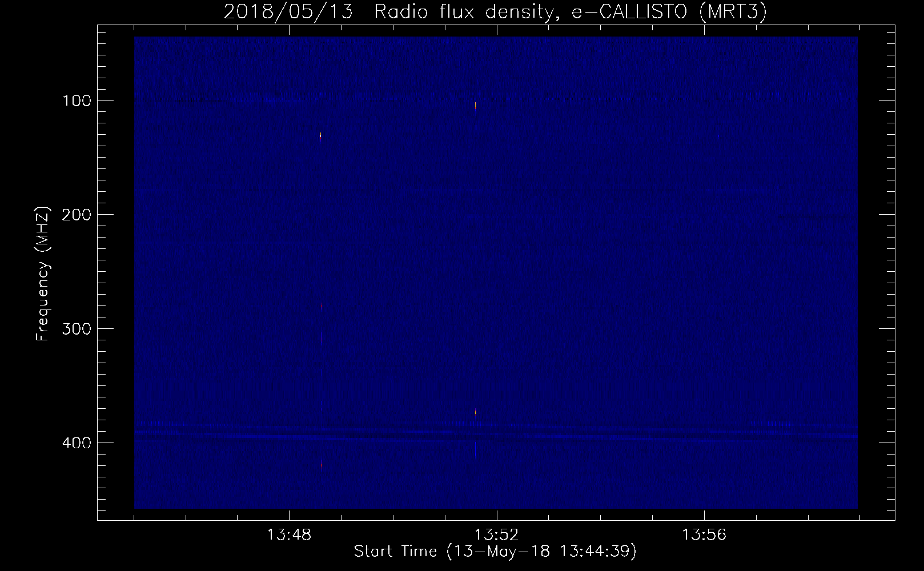Click the 13:48 time tick label
924x571 pixels.
289,535
